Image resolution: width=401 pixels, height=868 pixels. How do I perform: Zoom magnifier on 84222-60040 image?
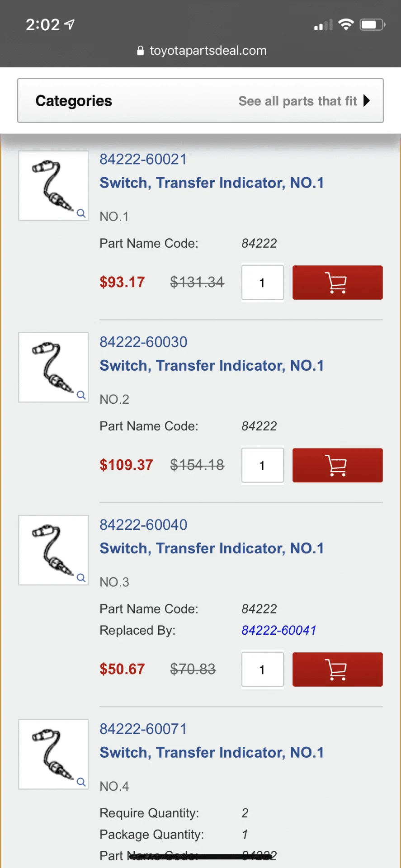[81, 578]
